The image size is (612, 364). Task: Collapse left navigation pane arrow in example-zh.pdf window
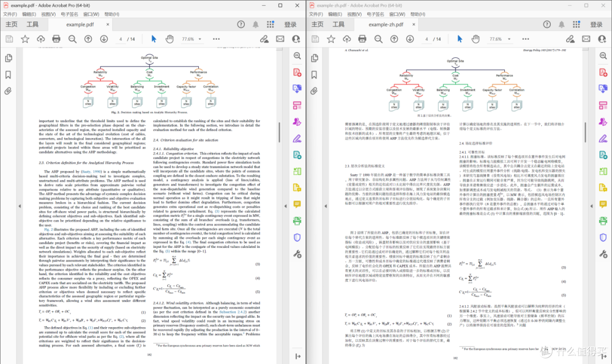(325, 205)
